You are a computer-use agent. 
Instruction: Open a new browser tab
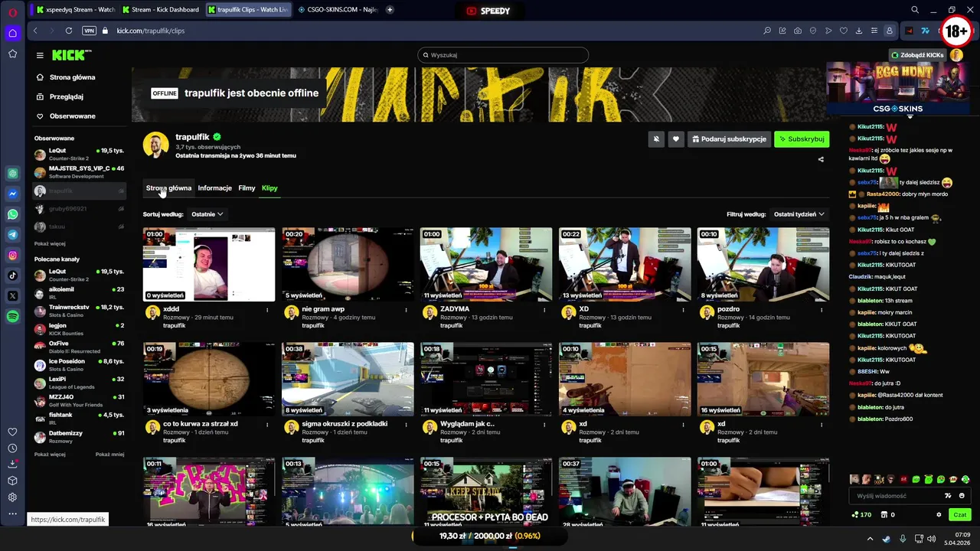click(390, 10)
